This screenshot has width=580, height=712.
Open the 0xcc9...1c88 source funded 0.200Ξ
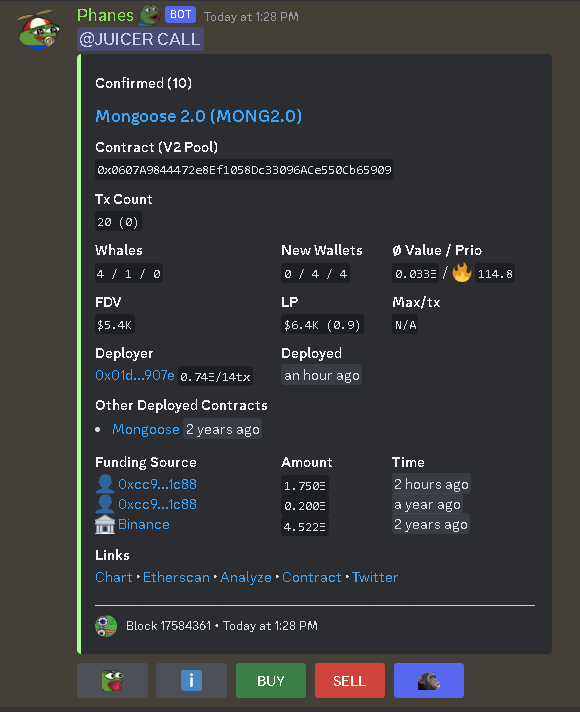pos(157,504)
